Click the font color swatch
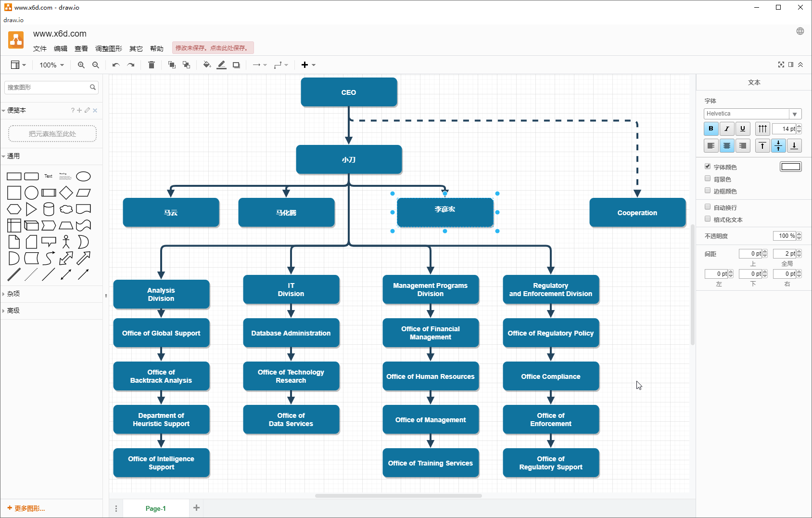The width and height of the screenshot is (812, 518). click(790, 167)
